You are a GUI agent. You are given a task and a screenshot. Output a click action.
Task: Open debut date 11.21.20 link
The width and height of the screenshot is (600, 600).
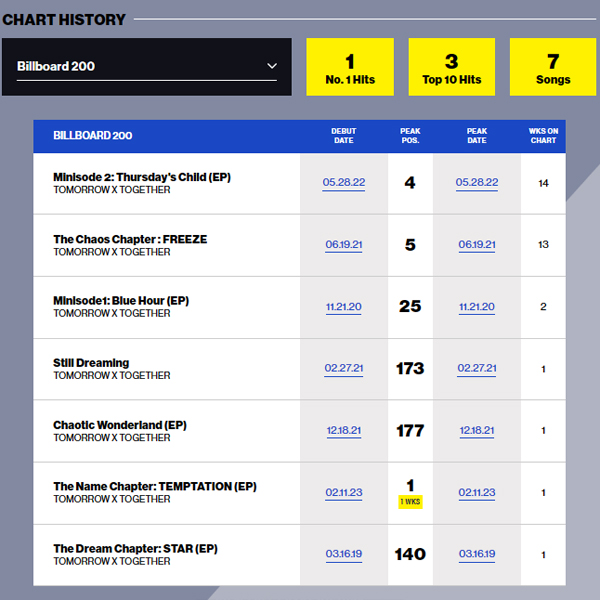click(344, 307)
